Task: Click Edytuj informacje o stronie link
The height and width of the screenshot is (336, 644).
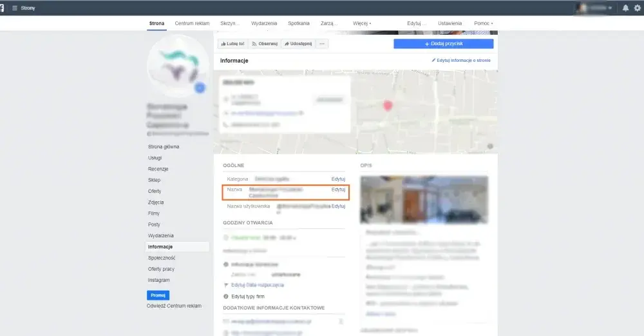Action: pyautogui.click(x=461, y=61)
